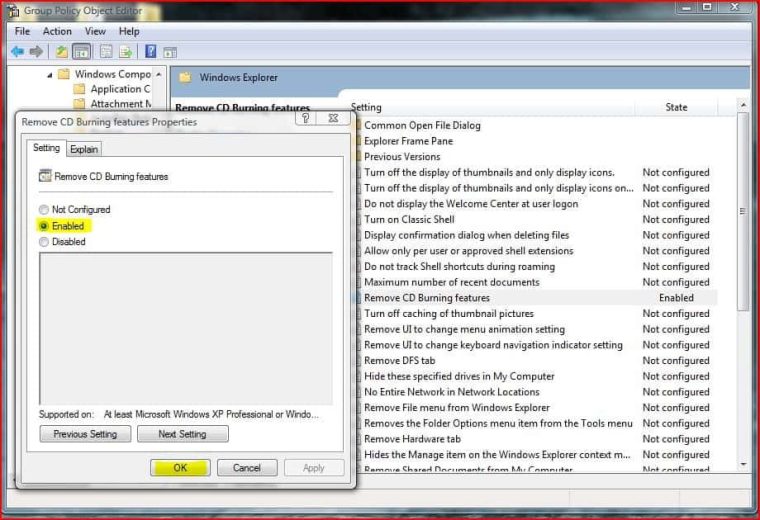Viewport: 760px width, 520px height.
Task: Select the Previous Versions folder row
Action: [402, 157]
